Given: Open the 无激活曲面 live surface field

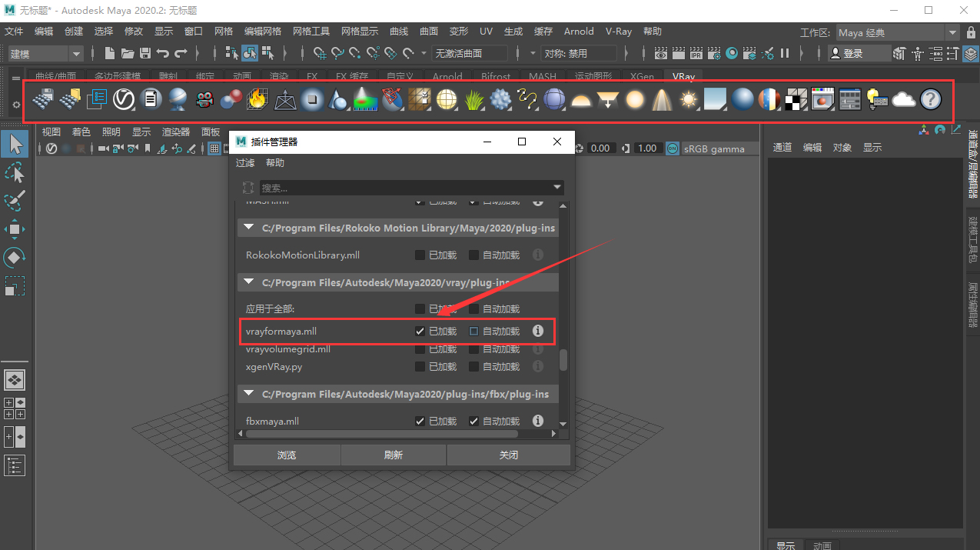Looking at the screenshot, I should 470,53.
